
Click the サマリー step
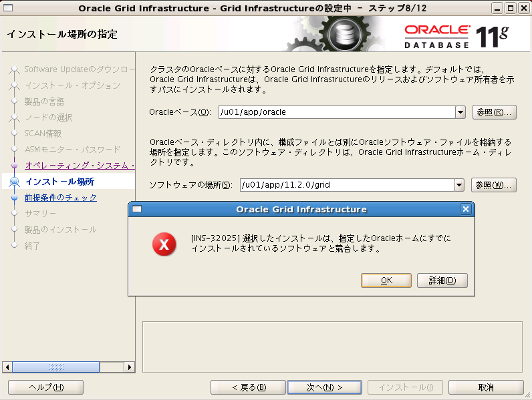tap(40, 214)
